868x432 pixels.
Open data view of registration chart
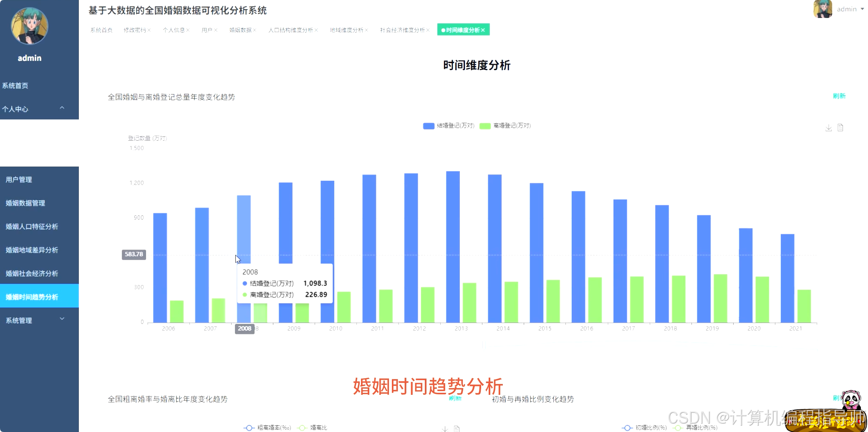coord(840,128)
